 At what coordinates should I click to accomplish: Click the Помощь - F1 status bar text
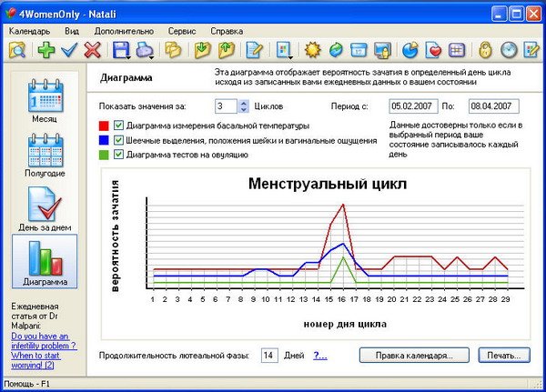coord(26,384)
